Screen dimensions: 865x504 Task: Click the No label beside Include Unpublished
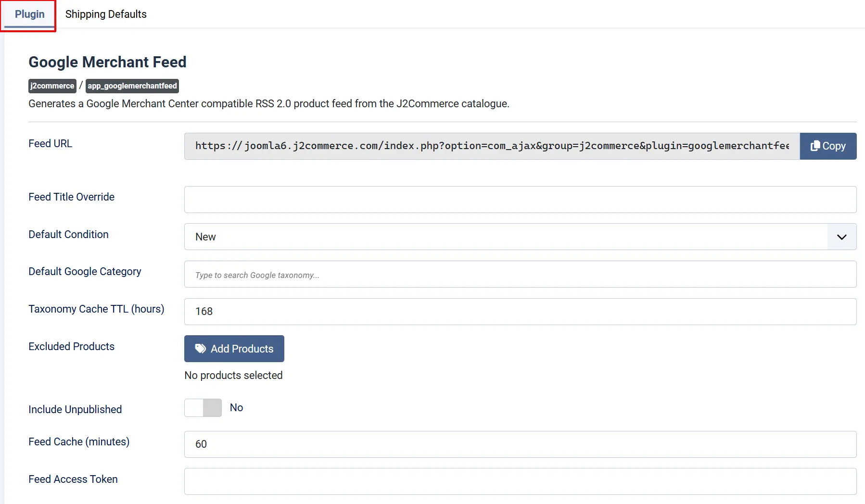tap(236, 408)
